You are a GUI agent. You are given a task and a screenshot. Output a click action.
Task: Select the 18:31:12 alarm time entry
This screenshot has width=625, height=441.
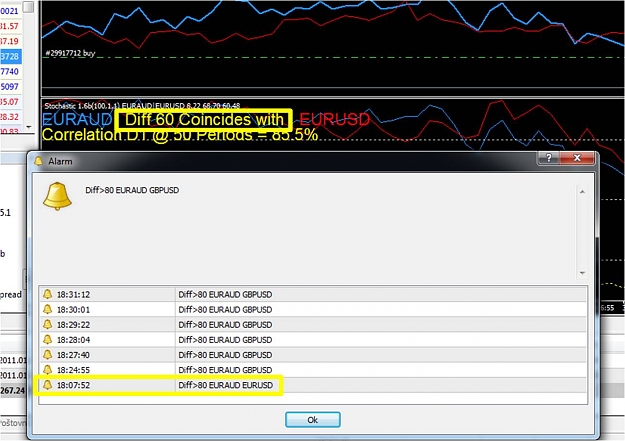click(73, 295)
